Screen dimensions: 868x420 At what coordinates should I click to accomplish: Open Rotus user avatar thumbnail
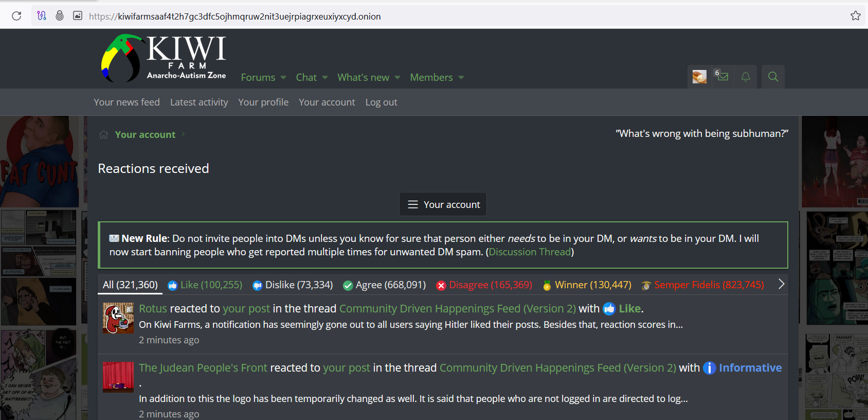[x=118, y=318]
